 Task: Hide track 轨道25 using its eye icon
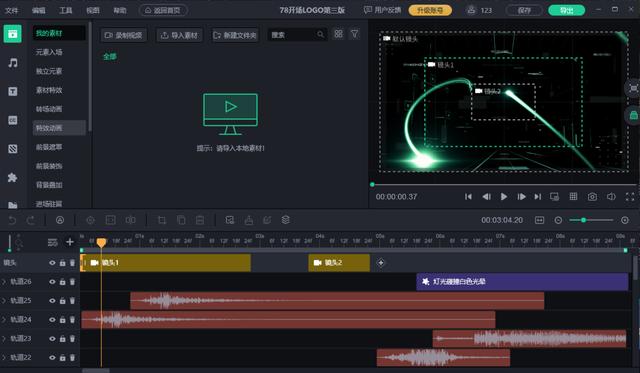[x=52, y=301]
